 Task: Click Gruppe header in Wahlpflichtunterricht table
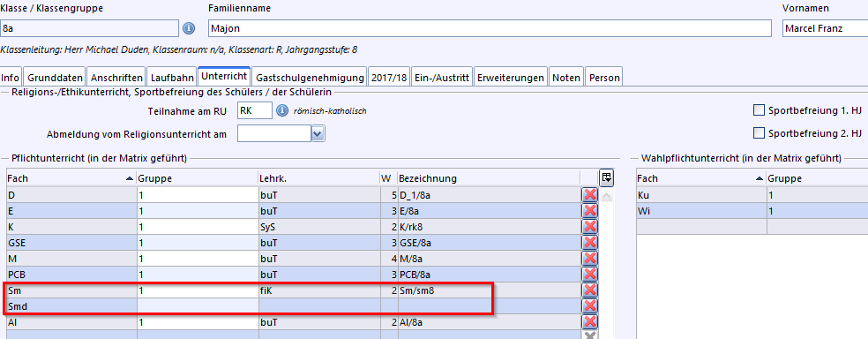(817, 178)
